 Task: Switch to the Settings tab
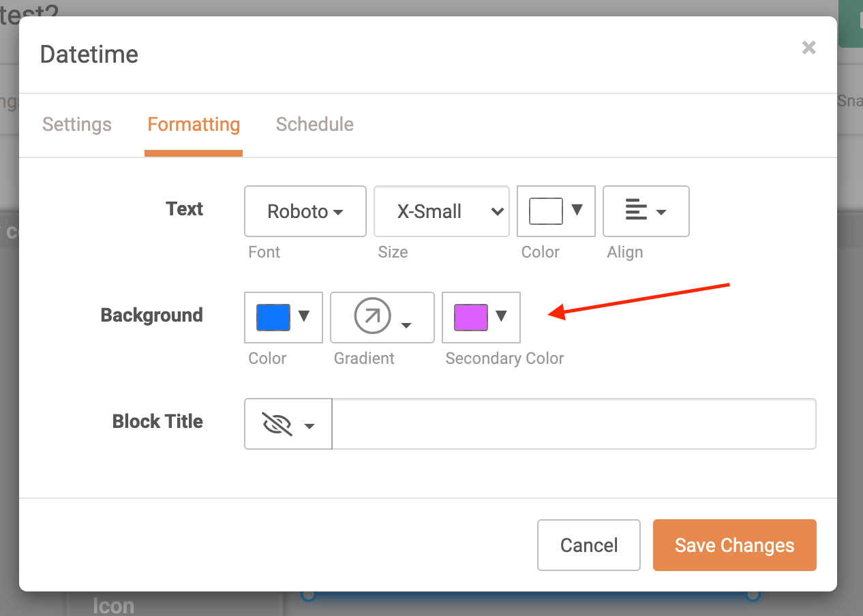pyautogui.click(x=76, y=125)
